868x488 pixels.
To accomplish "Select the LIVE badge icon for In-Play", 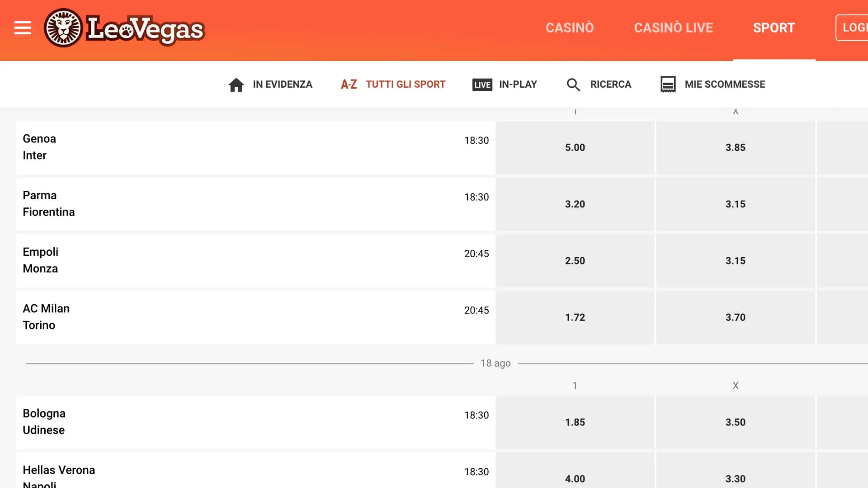I will click(x=482, y=84).
